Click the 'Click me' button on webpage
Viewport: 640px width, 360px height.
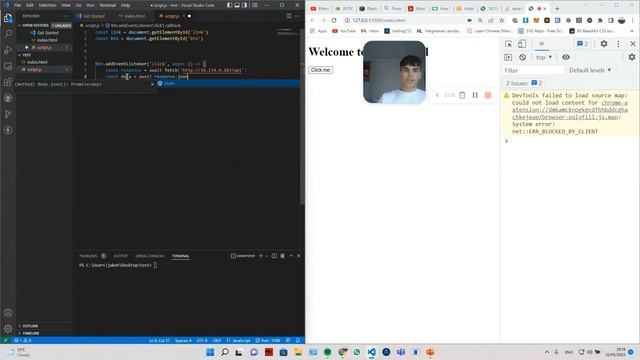click(x=320, y=70)
